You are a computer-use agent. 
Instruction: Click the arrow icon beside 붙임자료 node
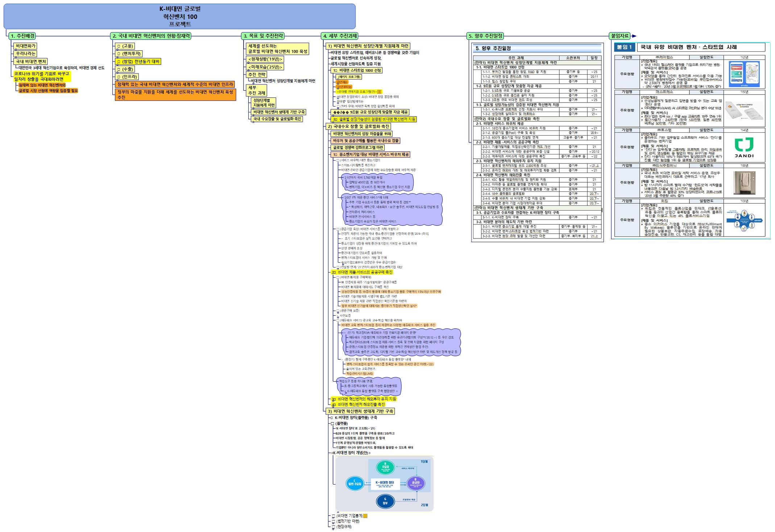tap(634, 36)
